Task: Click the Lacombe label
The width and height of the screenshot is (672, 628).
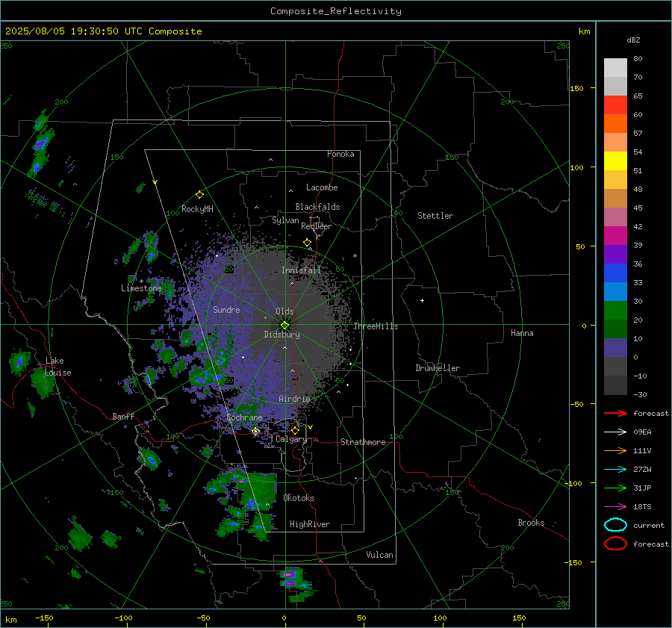Action: (x=322, y=187)
